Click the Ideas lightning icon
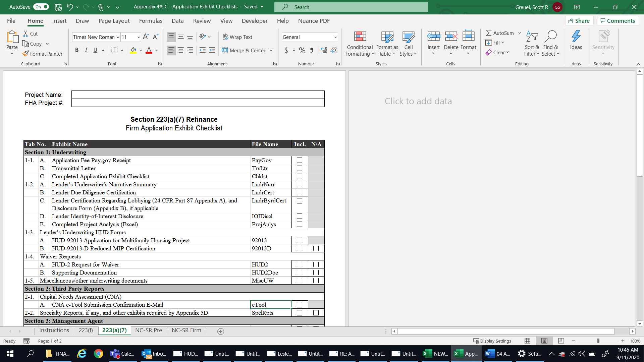This screenshot has height=362, width=644. (x=576, y=36)
